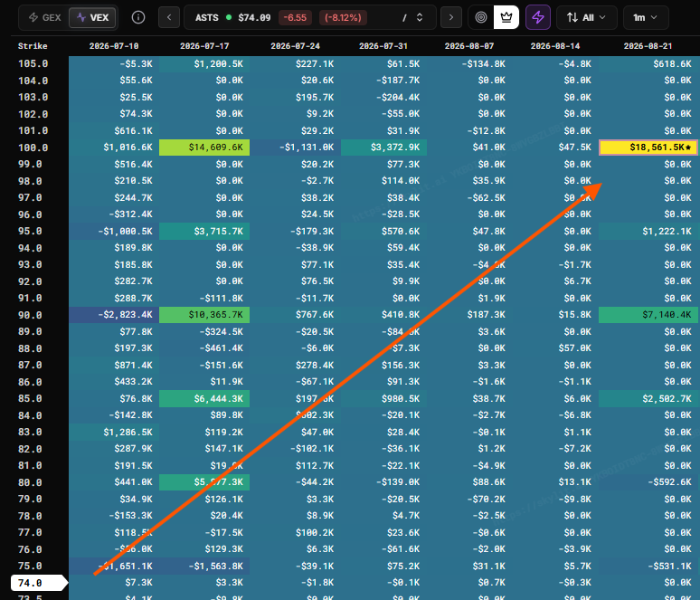700x600 pixels.
Task: Select the $980.5K cell
Action: pyautogui.click(x=384, y=398)
